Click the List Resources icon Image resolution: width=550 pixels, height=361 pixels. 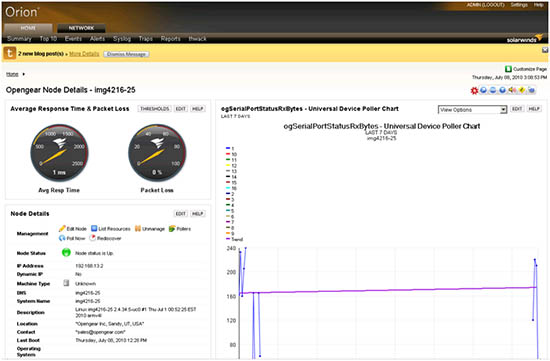pyautogui.click(x=94, y=228)
